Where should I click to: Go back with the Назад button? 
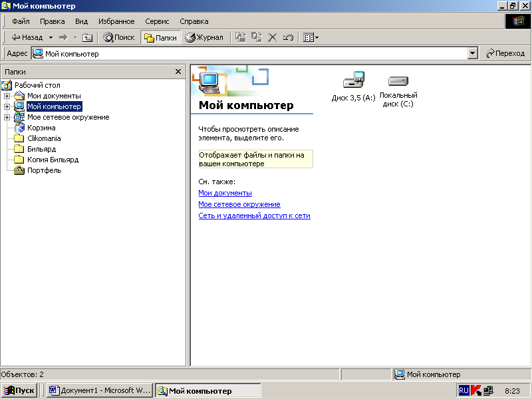27,37
